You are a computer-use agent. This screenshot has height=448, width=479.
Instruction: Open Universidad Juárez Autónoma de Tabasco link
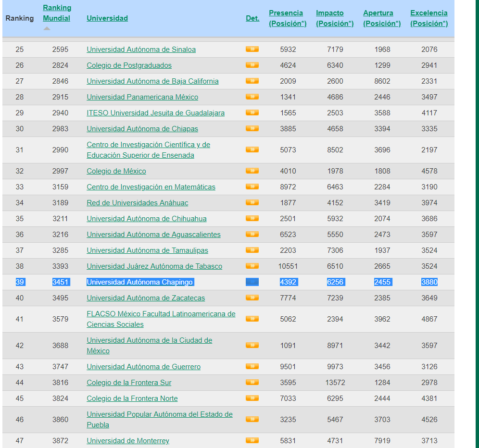pos(154,266)
